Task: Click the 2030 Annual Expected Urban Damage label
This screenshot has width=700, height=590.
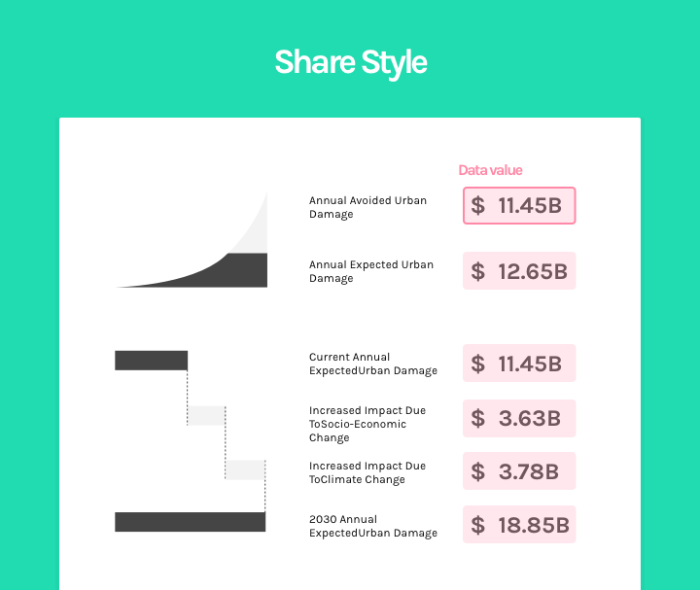Action: tap(373, 526)
